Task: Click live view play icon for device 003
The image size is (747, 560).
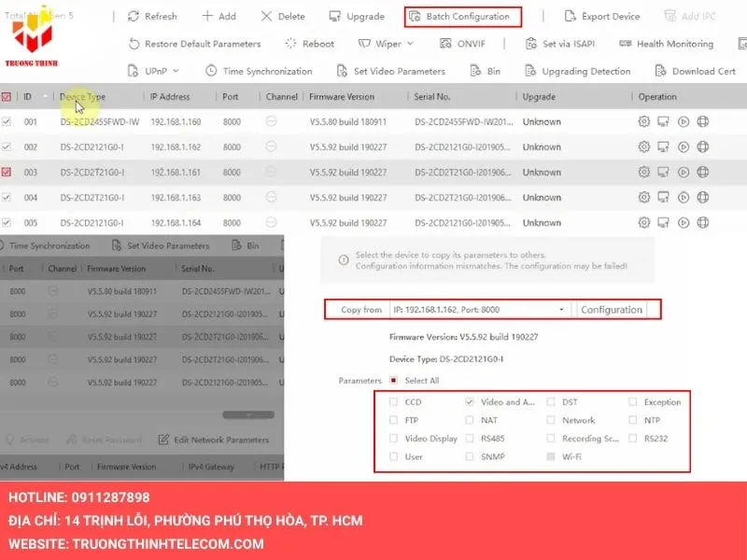Action: tap(684, 172)
